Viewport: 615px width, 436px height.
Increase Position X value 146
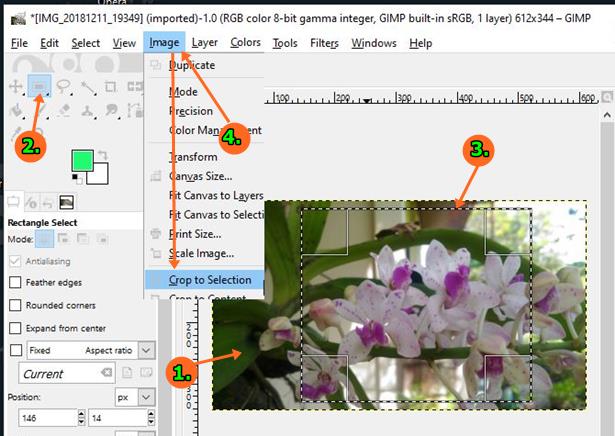coord(81,414)
